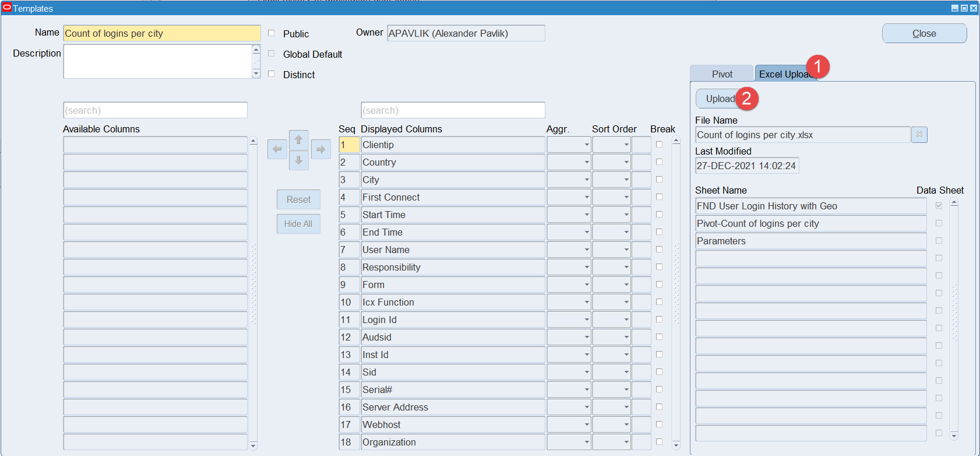
Task: Enable the Public checkbox
Action: point(271,33)
